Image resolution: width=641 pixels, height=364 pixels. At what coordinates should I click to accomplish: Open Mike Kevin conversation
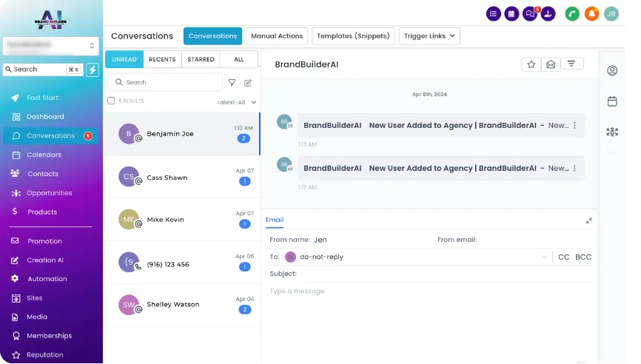[x=182, y=220]
